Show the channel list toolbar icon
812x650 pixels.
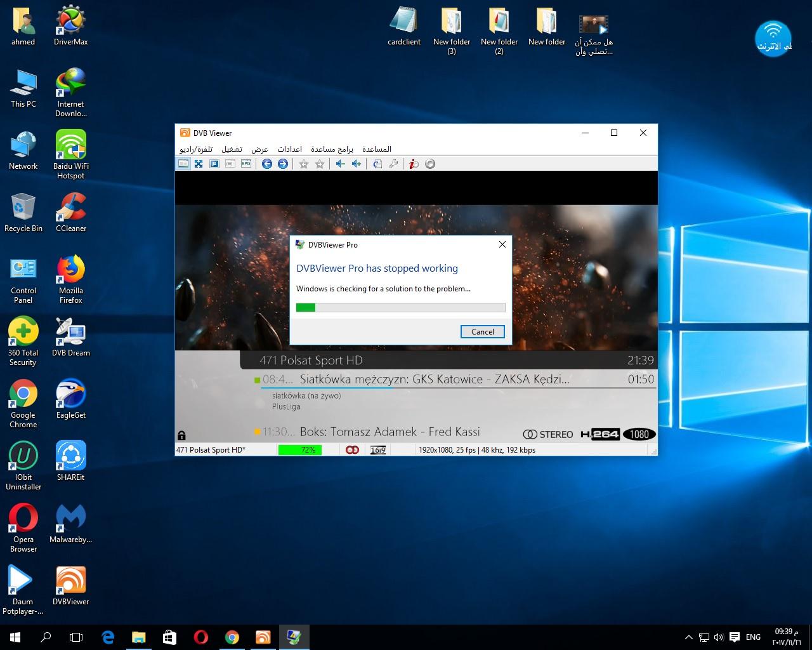(230, 164)
